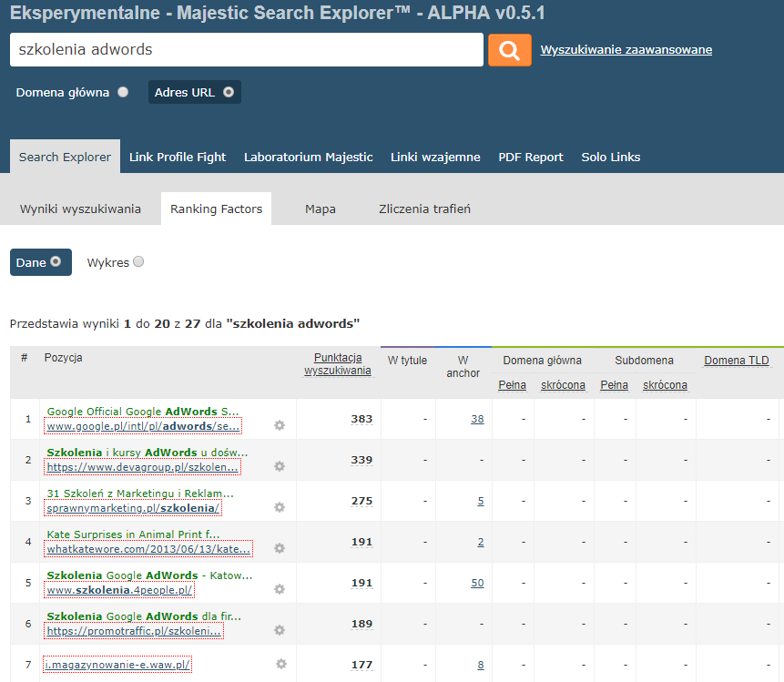The width and height of the screenshot is (784, 682).
Task: Click search score 177
Action: click(361, 665)
